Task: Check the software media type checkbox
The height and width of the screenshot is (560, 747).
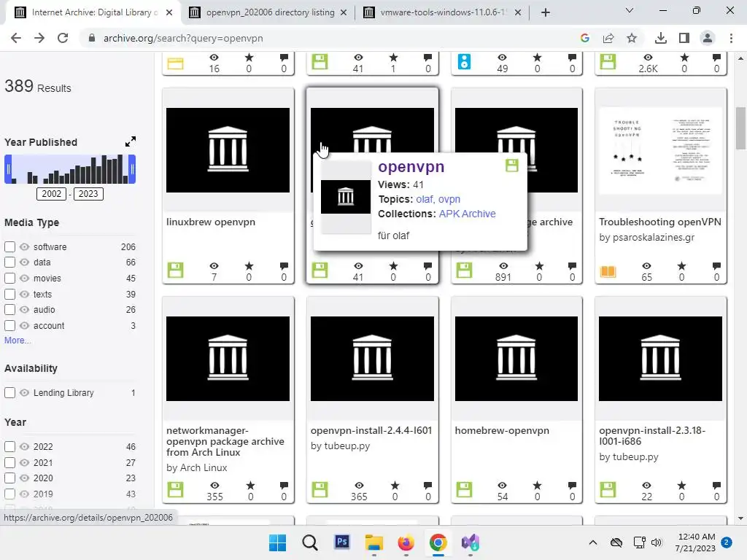Action: pos(9,246)
